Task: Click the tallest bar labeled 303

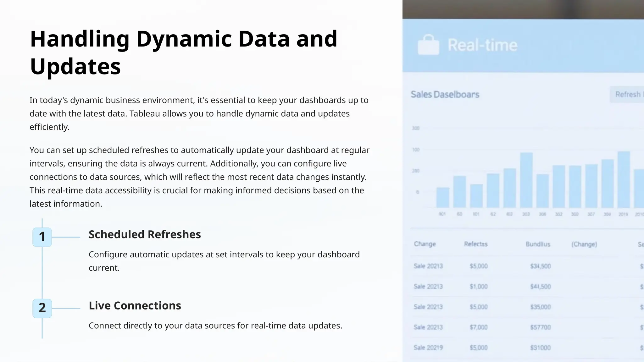Action: [526, 180]
